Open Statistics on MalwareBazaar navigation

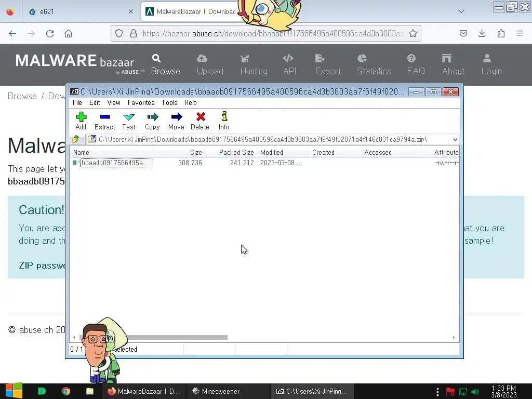click(374, 65)
